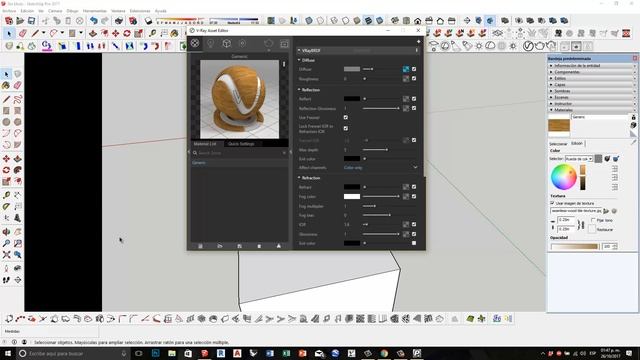
Task: Open Chrome from the taskbar
Action: (x=384, y=353)
